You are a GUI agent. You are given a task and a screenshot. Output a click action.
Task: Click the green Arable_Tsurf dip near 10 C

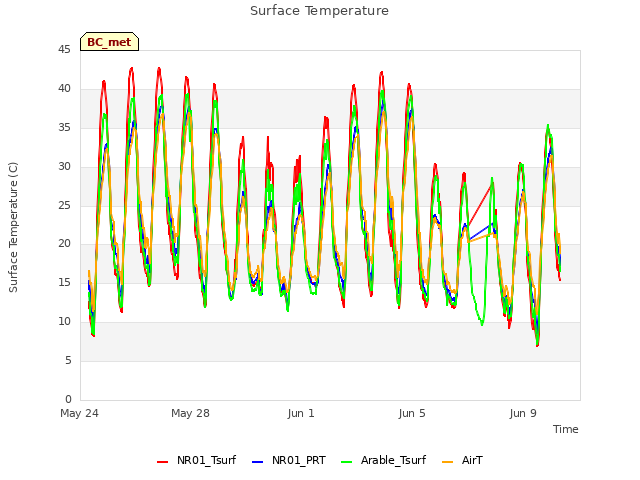[x=482, y=323]
